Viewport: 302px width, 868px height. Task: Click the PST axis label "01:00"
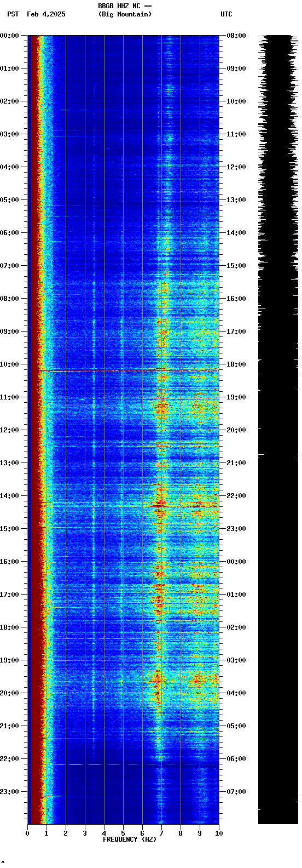9,68
